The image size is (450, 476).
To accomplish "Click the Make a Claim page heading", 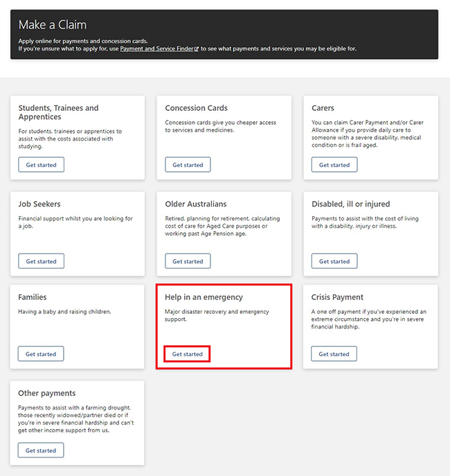I will tap(53, 25).
